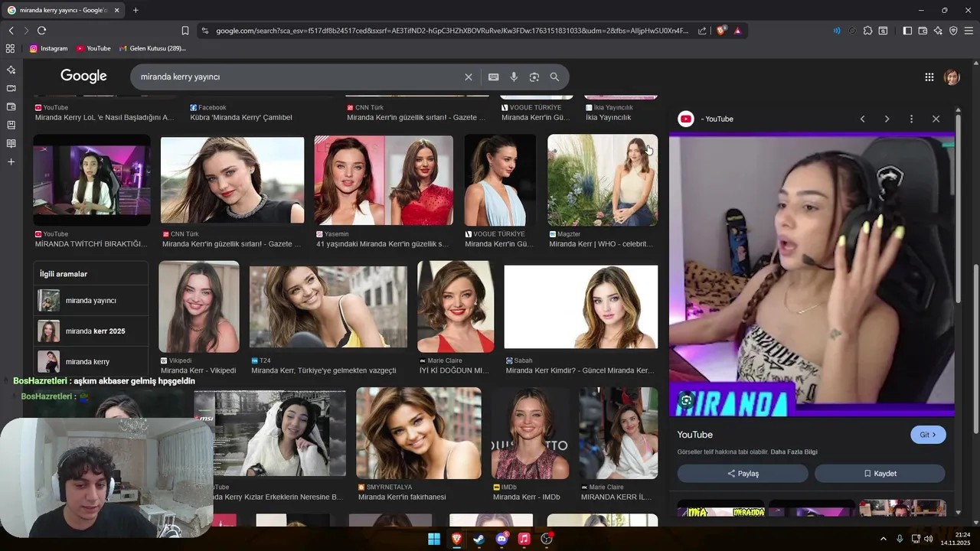980x551 pixels.
Task: Search this image with the Lens overlay icon
Action: point(686,400)
